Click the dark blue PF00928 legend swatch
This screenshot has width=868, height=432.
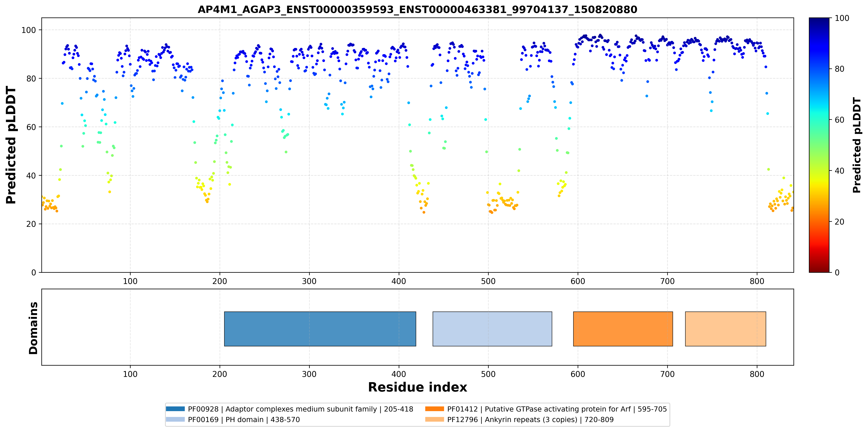tap(175, 409)
